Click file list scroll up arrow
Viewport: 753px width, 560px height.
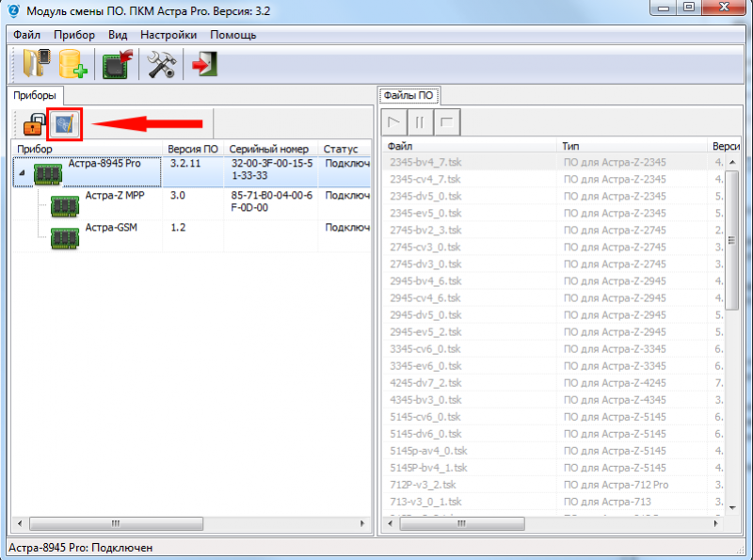coord(732,162)
